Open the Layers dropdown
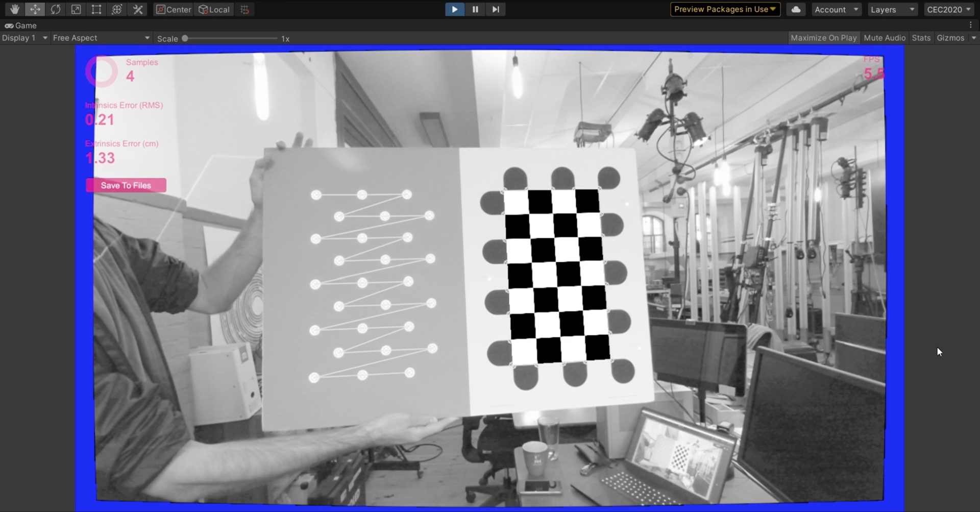The width and height of the screenshot is (980, 512). click(x=892, y=9)
